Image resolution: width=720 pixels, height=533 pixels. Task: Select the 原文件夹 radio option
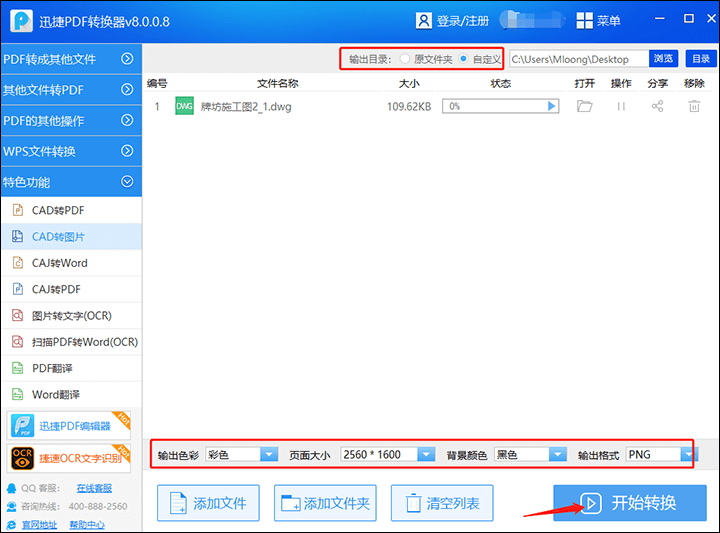coord(405,59)
